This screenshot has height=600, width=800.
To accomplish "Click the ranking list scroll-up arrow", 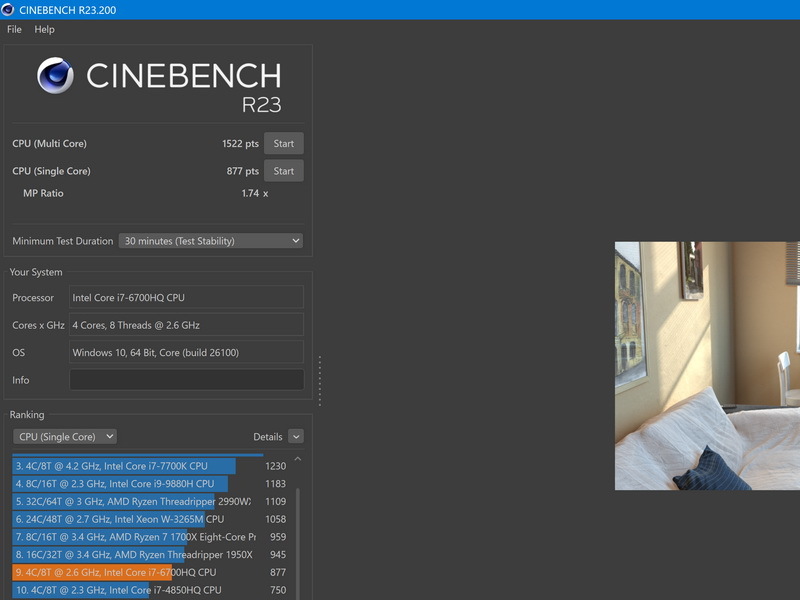I will tap(298, 459).
